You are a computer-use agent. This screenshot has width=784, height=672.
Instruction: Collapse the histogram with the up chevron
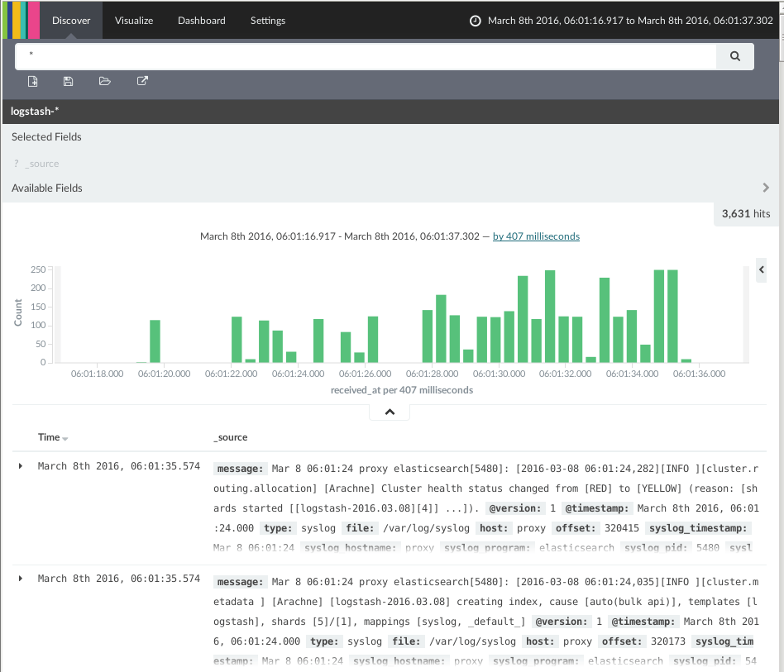pyautogui.click(x=390, y=412)
